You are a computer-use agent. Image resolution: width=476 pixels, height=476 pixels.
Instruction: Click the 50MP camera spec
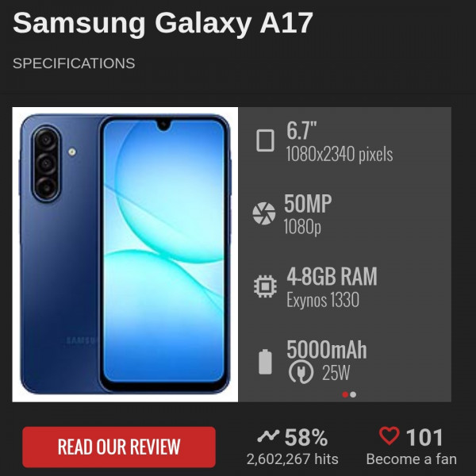coord(308,204)
